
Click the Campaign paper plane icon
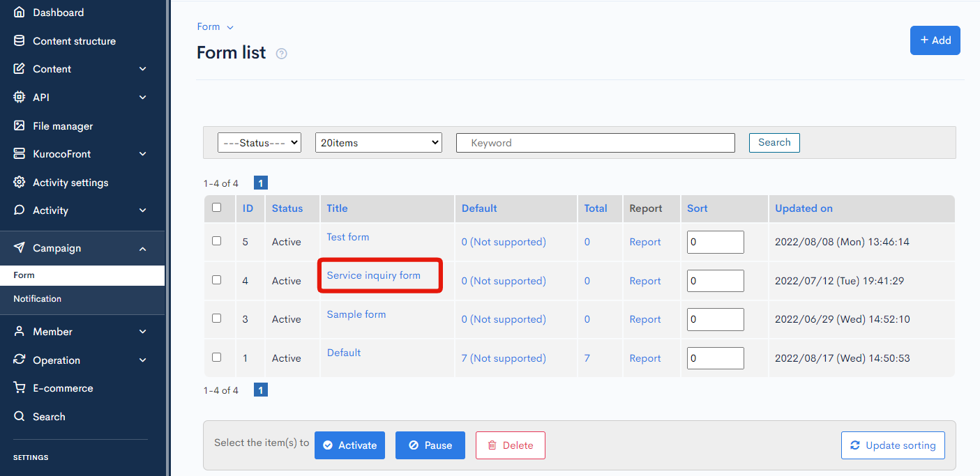[20, 248]
